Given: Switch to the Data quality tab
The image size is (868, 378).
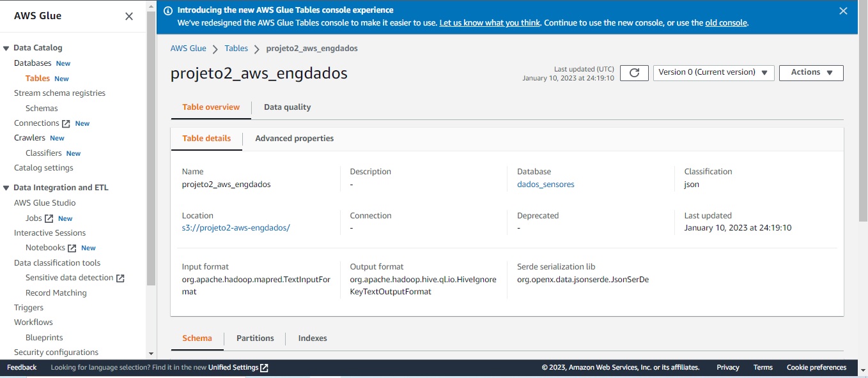Looking at the screenshot, I should pos(287,107).
